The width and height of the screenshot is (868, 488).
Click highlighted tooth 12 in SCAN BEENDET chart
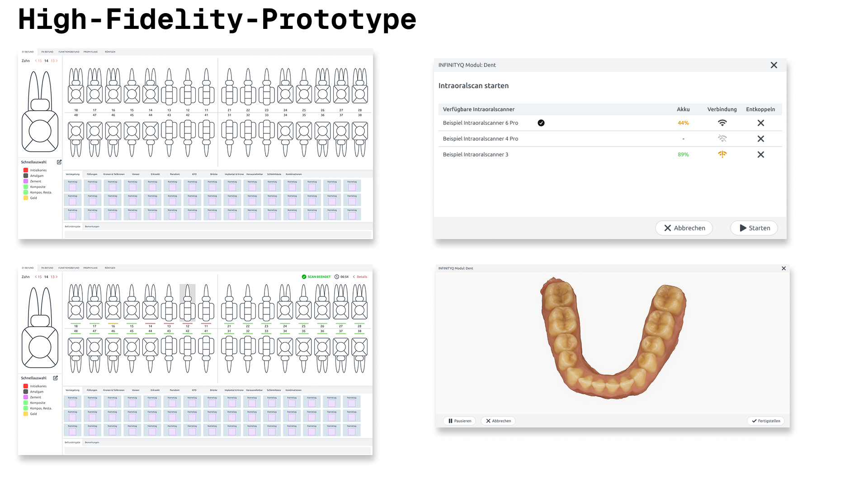188,302
